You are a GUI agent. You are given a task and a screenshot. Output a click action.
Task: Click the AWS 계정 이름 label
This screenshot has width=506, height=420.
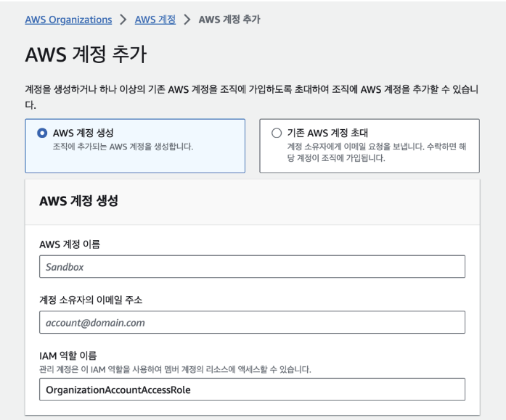[70, 244]
